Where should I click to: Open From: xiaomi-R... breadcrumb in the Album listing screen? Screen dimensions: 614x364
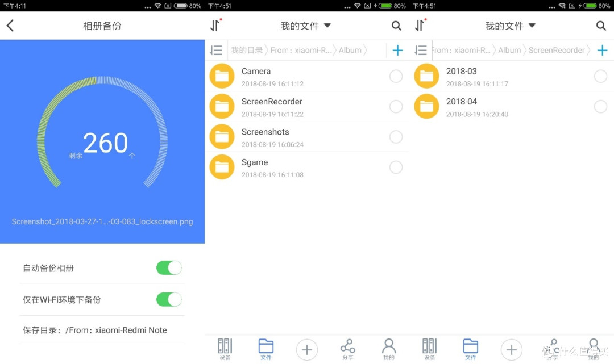(301, 50)
